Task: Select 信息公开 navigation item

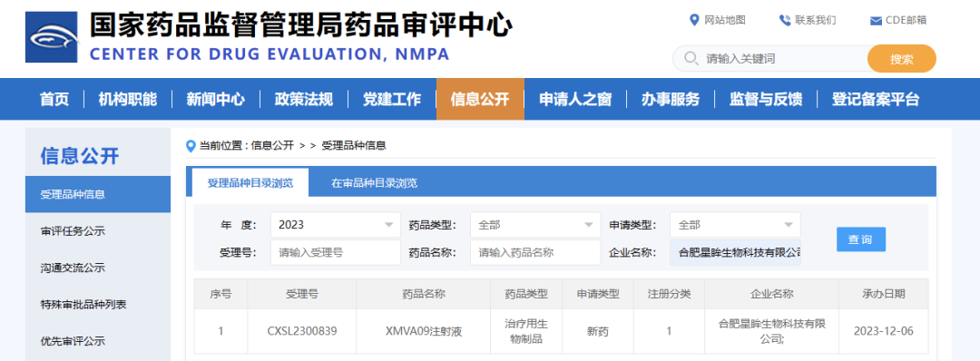Action: (480, 99)
